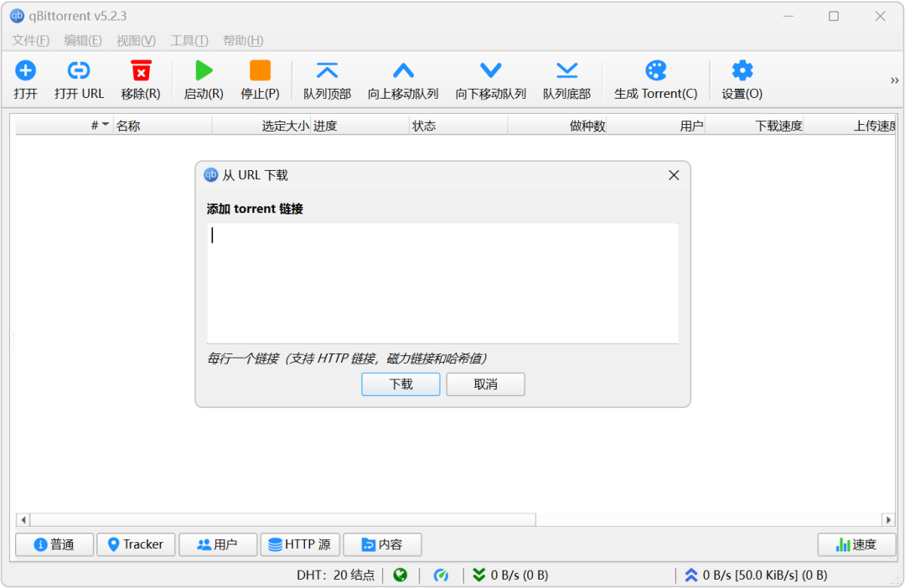Open the 速度 graph tab
905x588 pixels.
(x=856, y=544)
